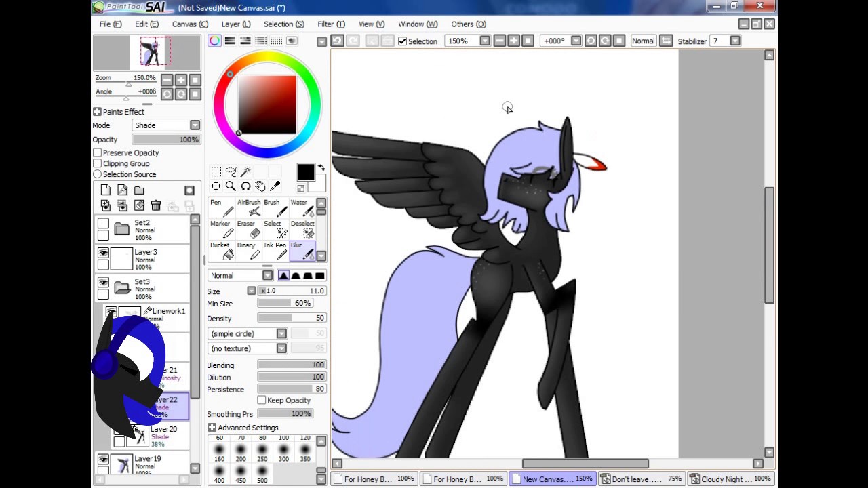Hide the Set3 folder using its eye
Viewport: 868px width, 488px height.
[103, 283]
